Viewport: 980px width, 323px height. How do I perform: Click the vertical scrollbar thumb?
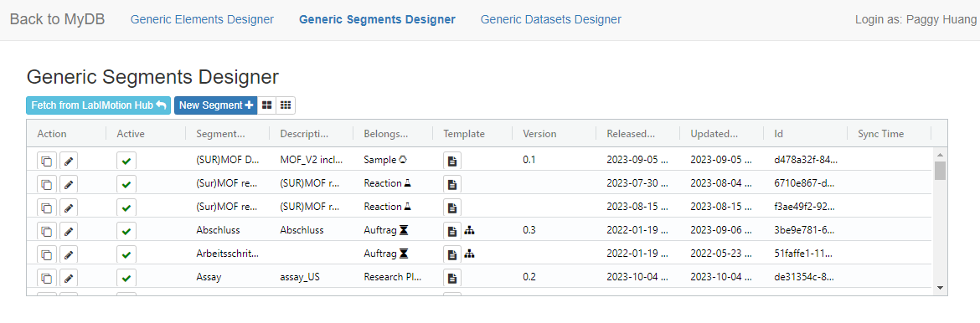click(x=940, y=171)
